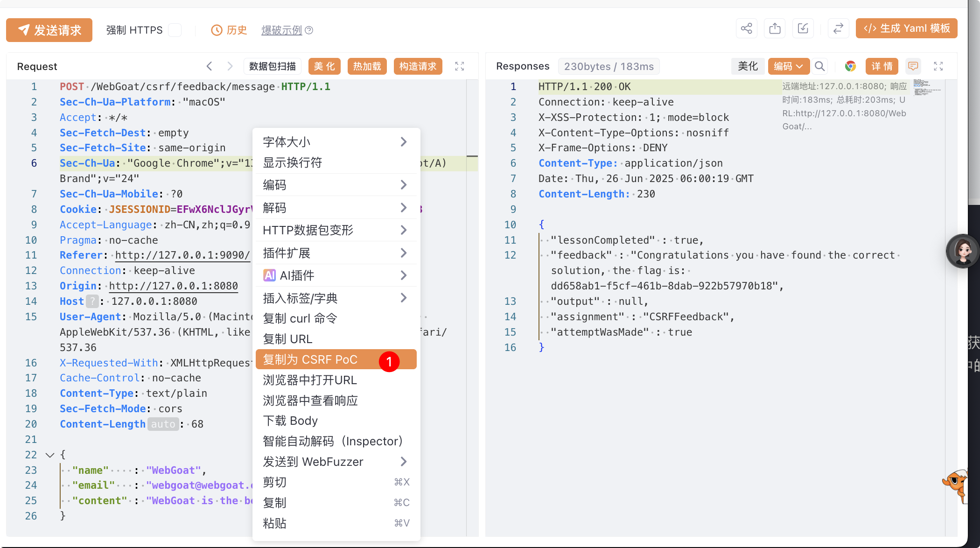Open search in the Responses panel
Image resolution: width=980 pixels, height=548 pixels.
click(819, 66)
